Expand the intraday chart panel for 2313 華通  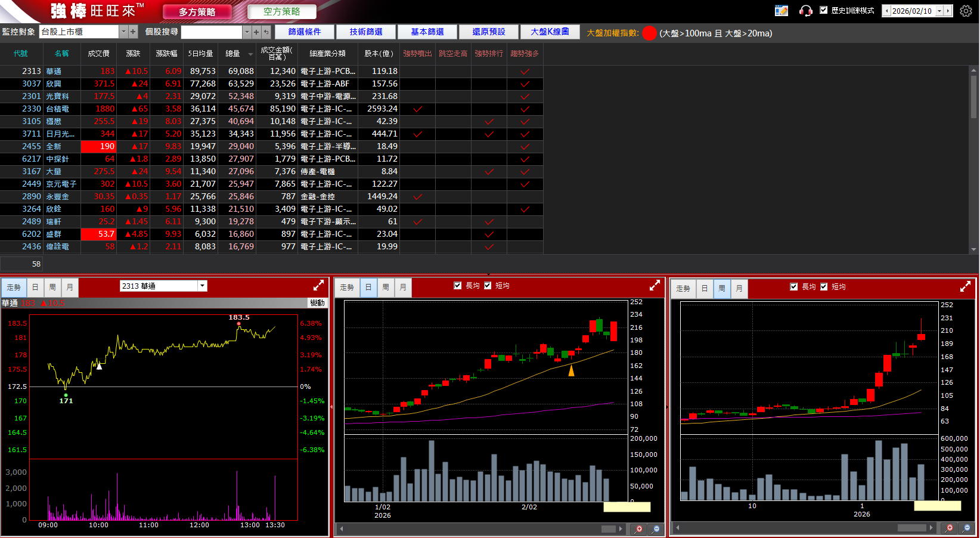(x=319, y=286)
